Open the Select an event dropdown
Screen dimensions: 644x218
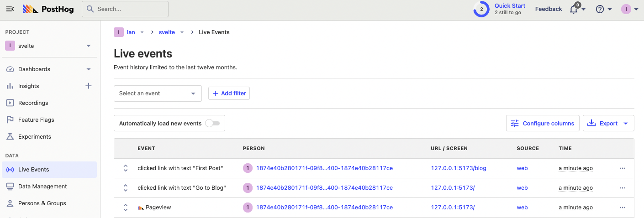pos(158,93)
